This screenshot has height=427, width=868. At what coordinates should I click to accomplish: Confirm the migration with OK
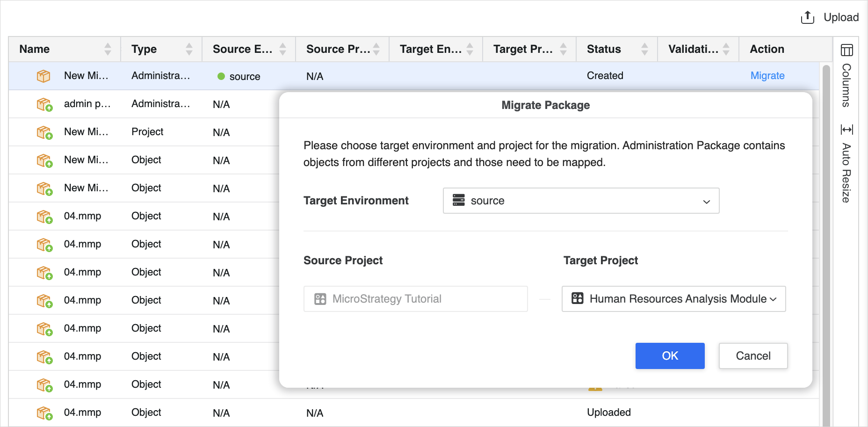pos(670,356)
